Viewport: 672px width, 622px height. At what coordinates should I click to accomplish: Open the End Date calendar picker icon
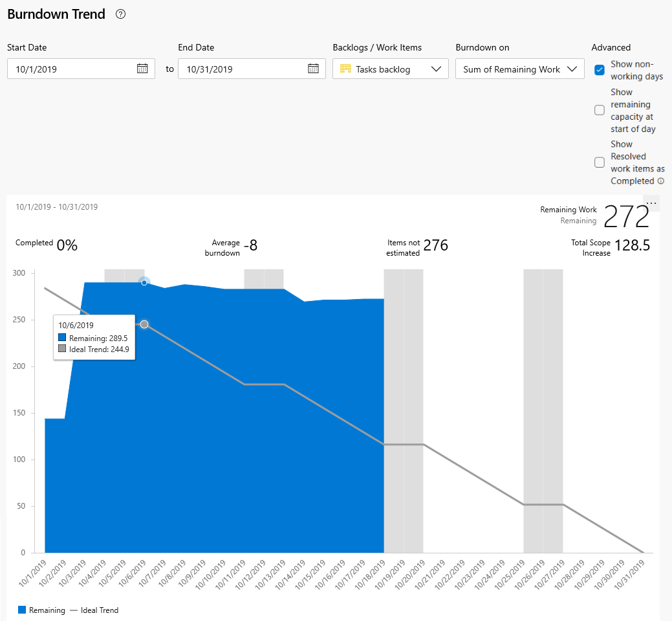(314, 69)
